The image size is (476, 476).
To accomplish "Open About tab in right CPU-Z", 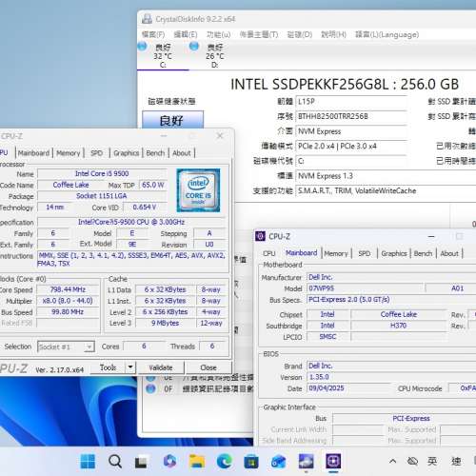I will pyautogui.click(x=449, y=253).
